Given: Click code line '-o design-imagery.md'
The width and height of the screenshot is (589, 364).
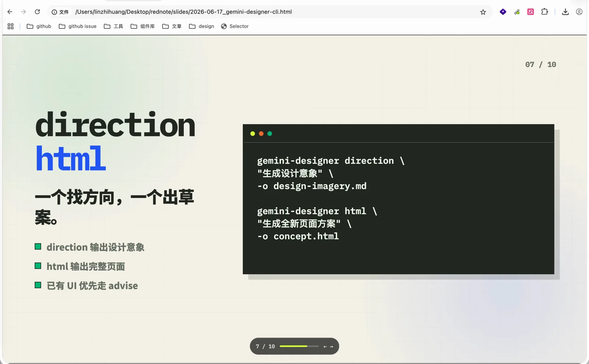Looking at the screenshot, I should tap(312, 186).
